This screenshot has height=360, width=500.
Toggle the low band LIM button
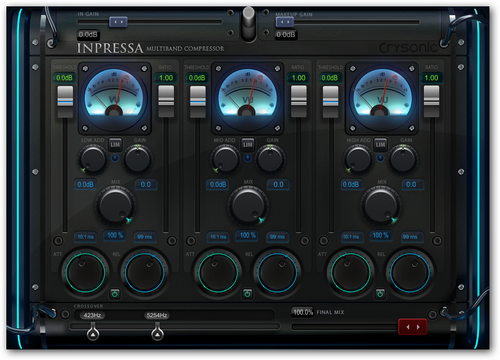[x=115, y=144]
